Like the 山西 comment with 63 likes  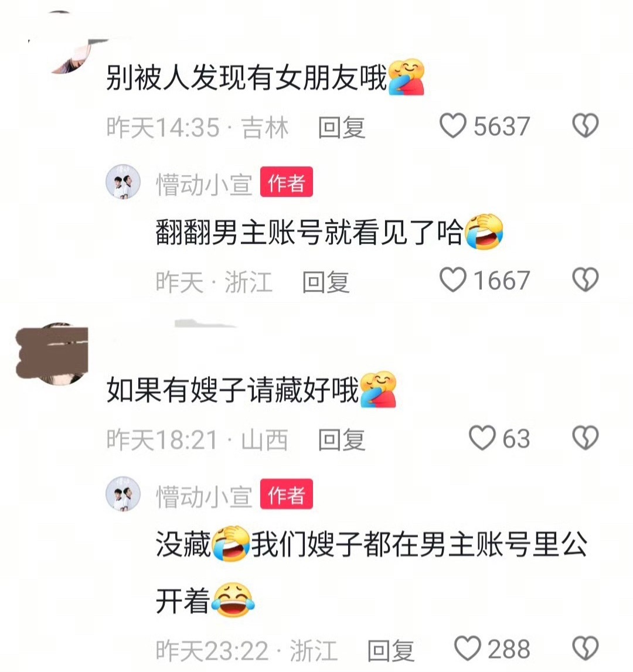click(482, 438)
